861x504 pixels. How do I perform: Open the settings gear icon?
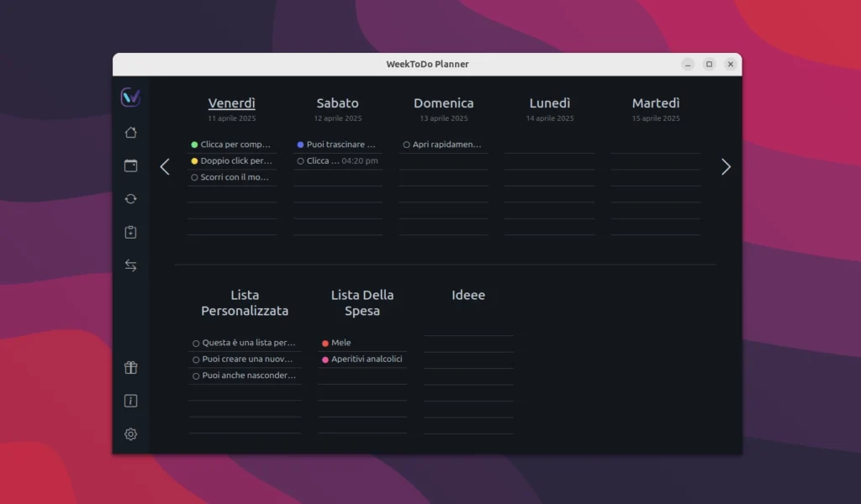130,434
